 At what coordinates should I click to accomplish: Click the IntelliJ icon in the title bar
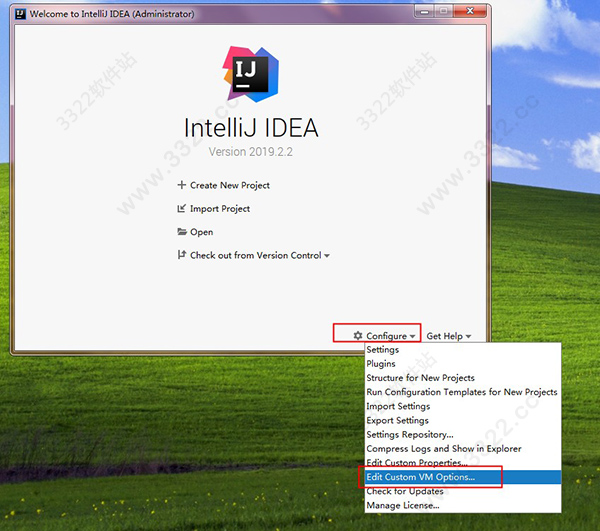click(x=20, y=14)
